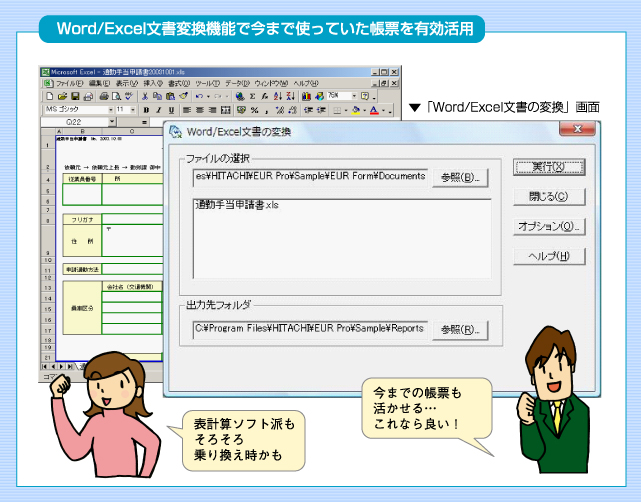Click the Sort Descending Z-A icon
This screenshot has height=502, width=641.
pos(291,96)
